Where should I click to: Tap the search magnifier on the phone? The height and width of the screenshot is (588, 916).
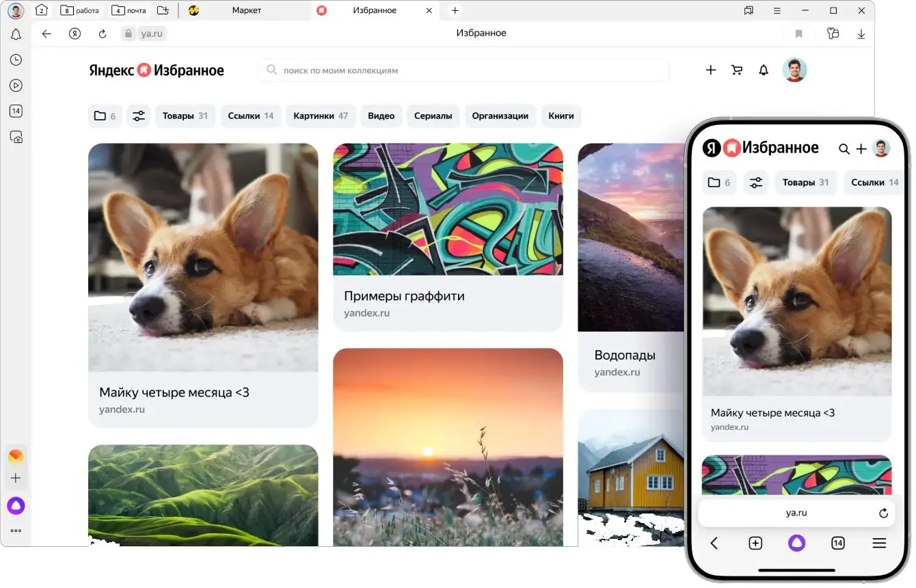pyautogui.click(x=844, y=149)
